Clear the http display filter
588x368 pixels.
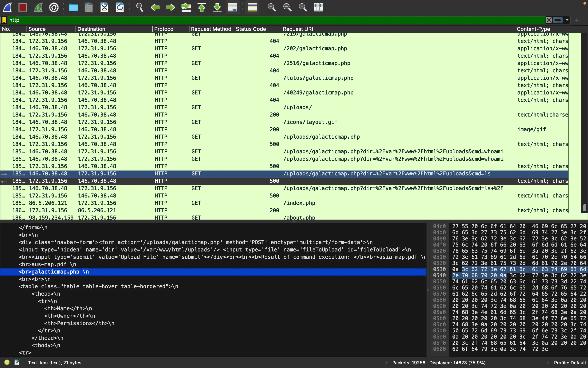coord(549,20)
